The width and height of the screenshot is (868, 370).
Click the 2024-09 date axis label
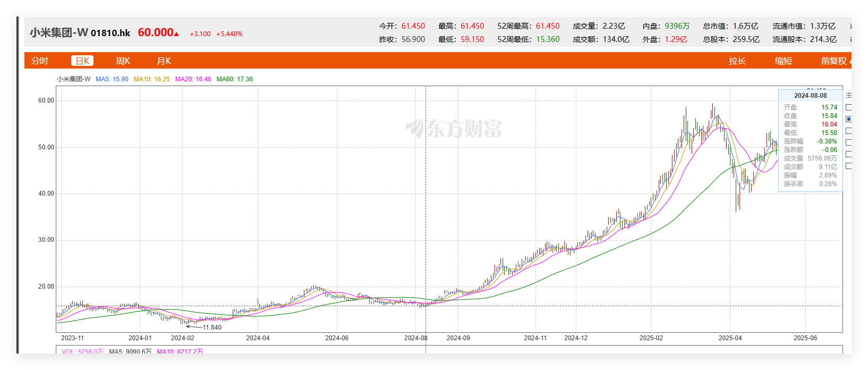coord(458,338)
